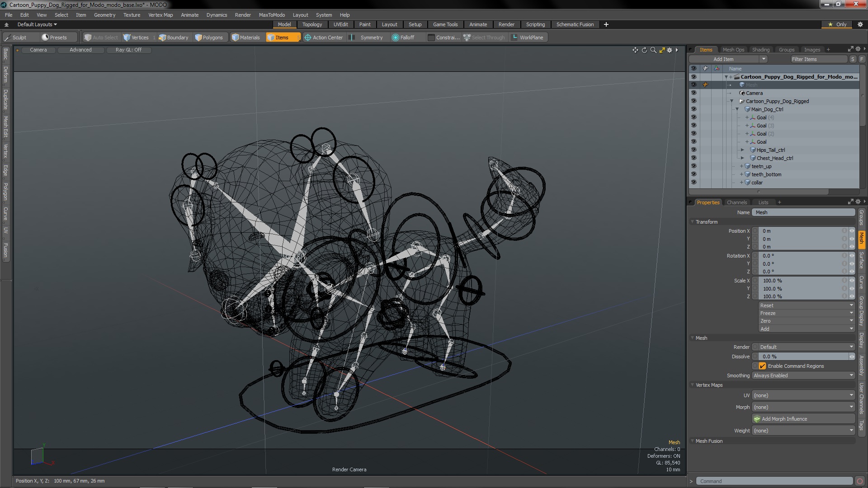Screen dimensions: 868x488
Task: Toggle Enable Command Regions checkbox
Action: point(763,366)
